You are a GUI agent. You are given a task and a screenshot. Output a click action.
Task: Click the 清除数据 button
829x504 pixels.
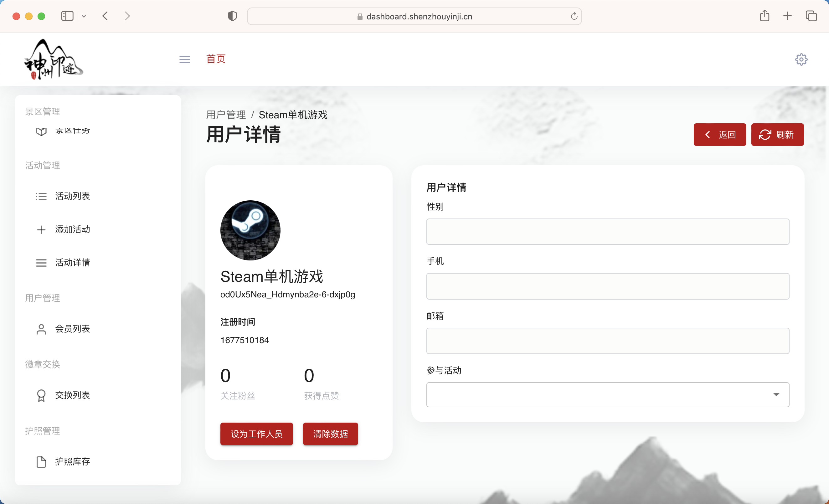coord(330,434)
